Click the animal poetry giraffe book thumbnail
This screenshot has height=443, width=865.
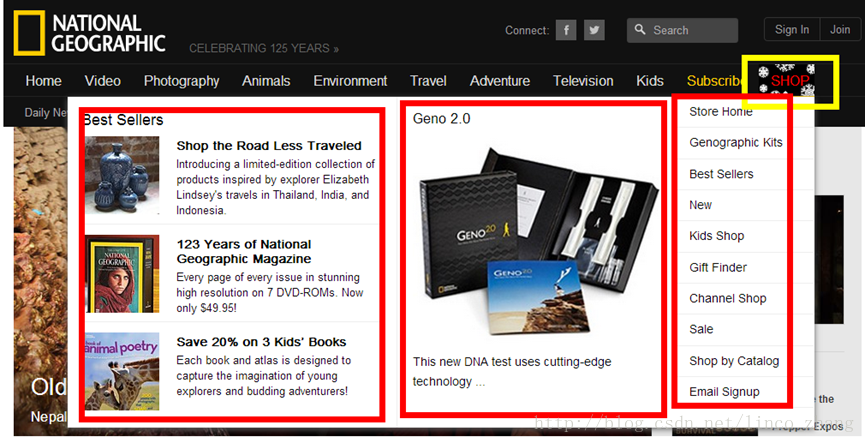click(x=122, y=371)
